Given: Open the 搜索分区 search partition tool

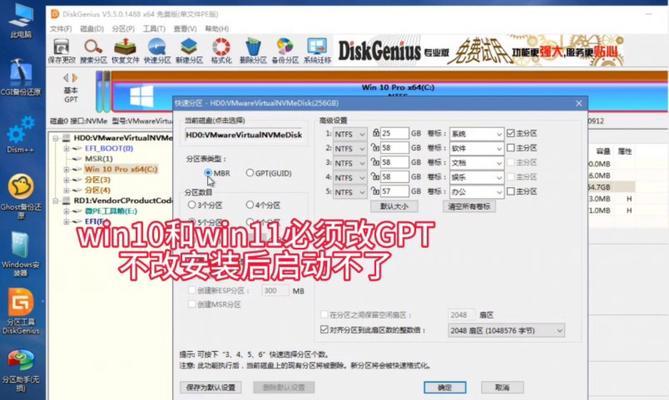Looking at the screenshot, I should [x=93, y=51].
